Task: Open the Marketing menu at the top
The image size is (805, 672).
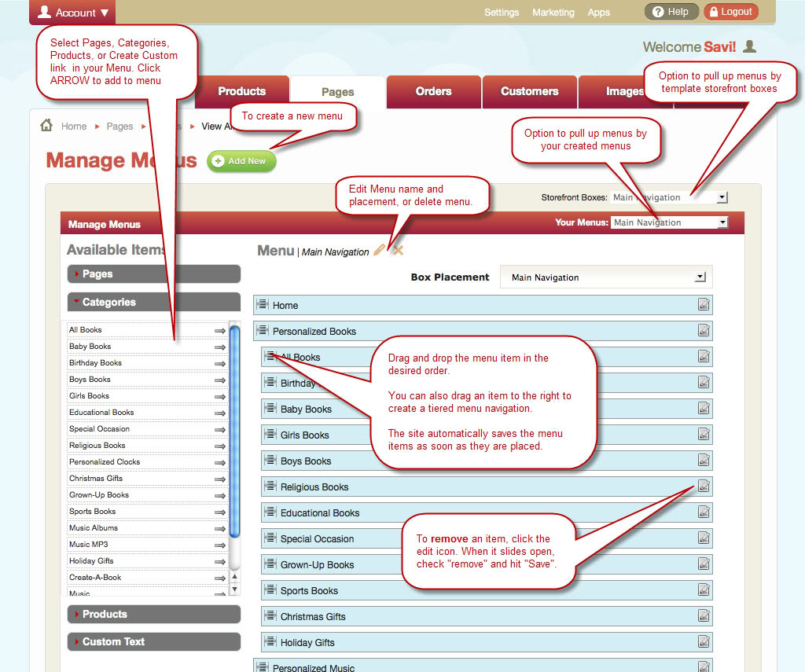Action: pyautogui.click(x=553, y=12)
